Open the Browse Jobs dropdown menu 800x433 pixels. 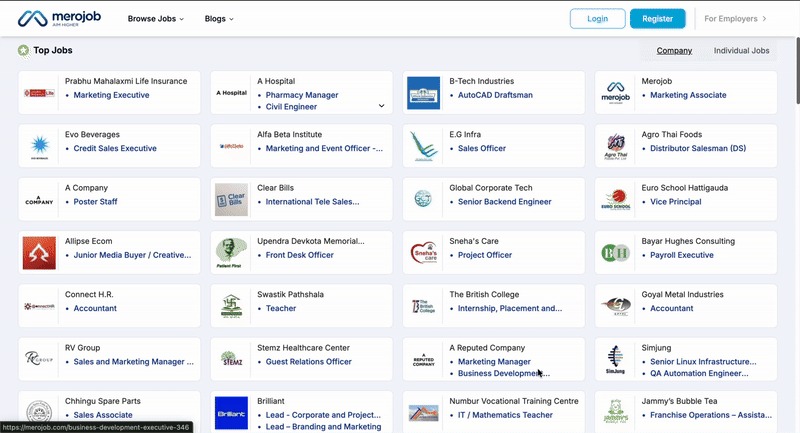tap(155, 18)
